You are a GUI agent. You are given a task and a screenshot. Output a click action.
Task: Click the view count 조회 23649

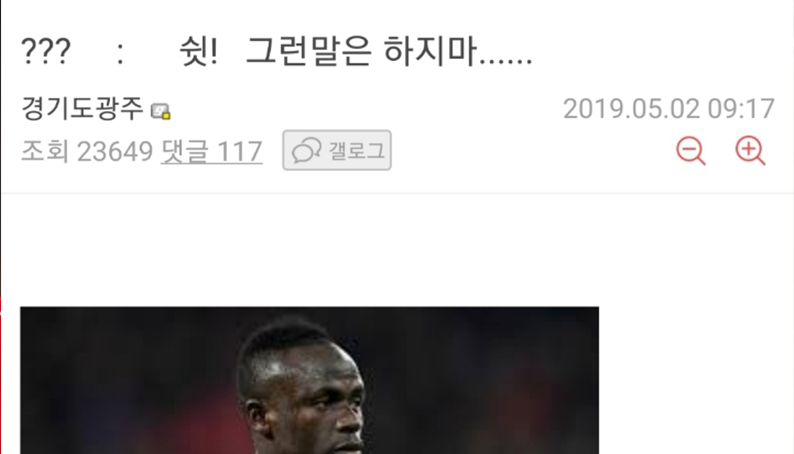tap(87, 151)
